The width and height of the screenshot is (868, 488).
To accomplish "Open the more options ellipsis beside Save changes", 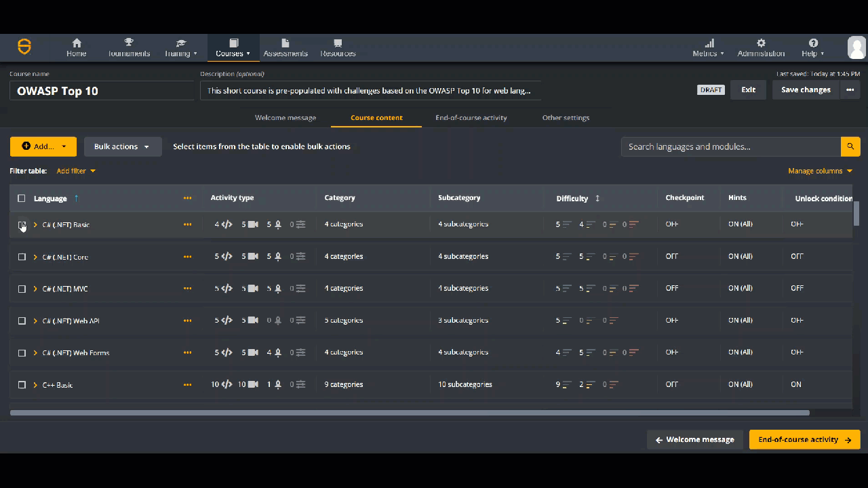I will 850,89.
